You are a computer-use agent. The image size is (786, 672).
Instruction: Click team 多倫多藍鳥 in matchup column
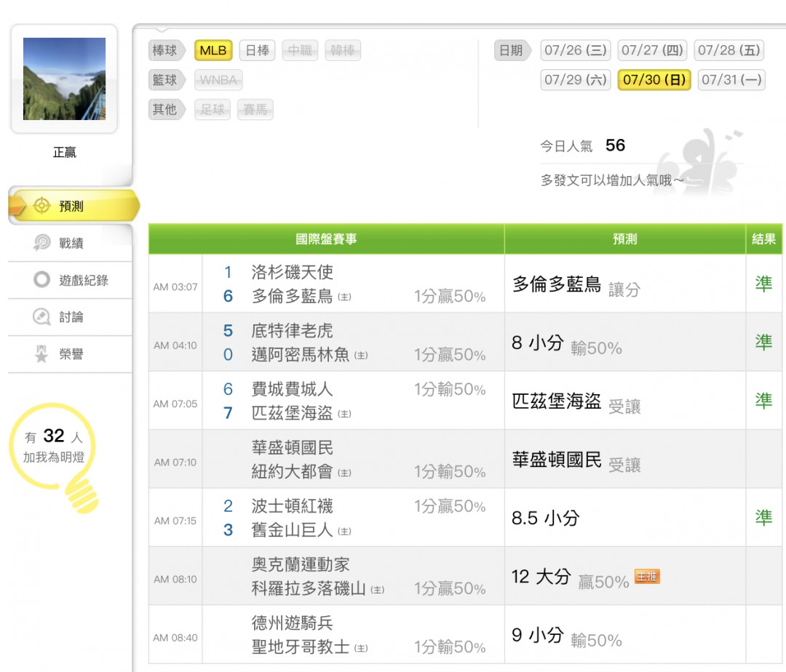[x=293, y=296]
